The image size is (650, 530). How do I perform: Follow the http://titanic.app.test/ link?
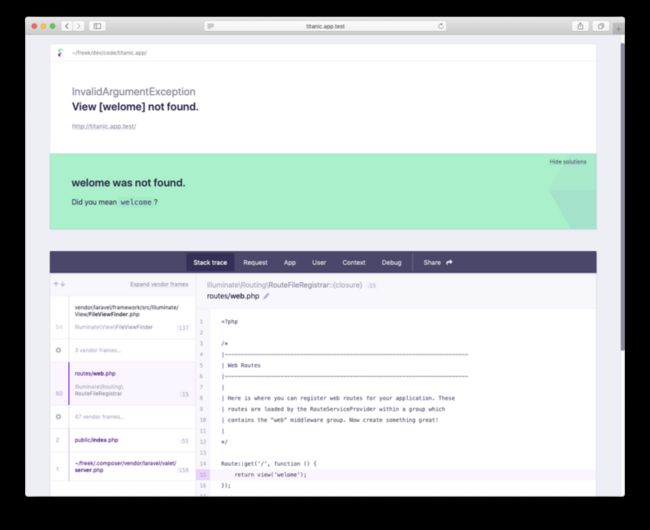coord(104,126)
